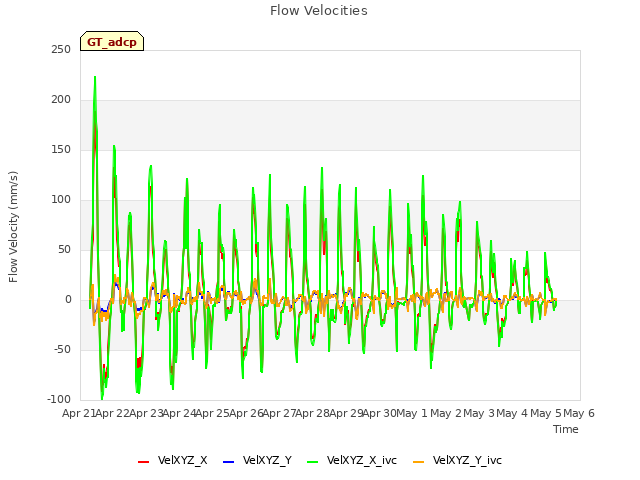Click the Apr 21 x-axis date label
Viewport: 640px width, 480px height.
click(78, 413)
